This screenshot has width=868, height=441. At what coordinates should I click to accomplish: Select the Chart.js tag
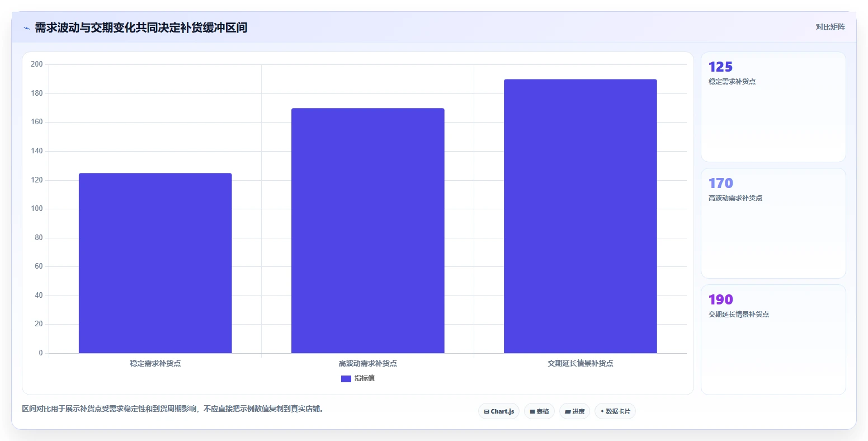coord(499,411)
